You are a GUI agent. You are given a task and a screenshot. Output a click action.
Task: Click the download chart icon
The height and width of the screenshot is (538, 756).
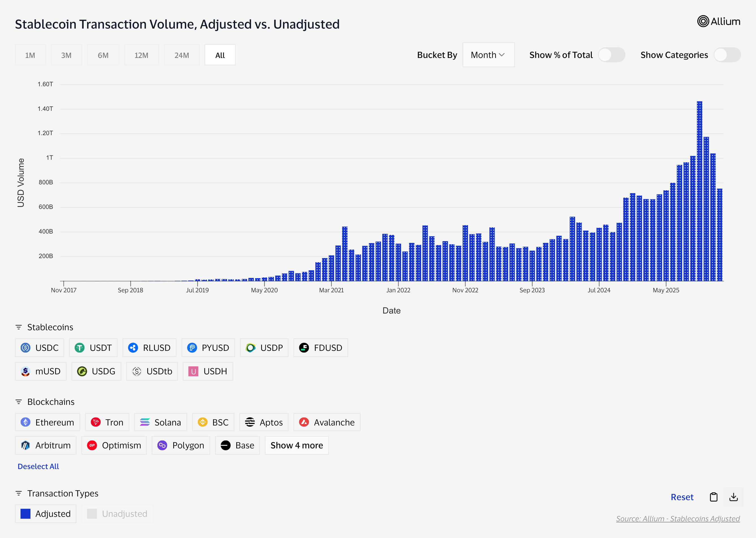733,497
